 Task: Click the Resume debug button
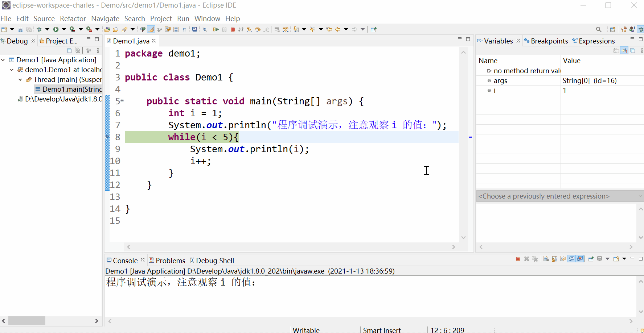[216, 29]
